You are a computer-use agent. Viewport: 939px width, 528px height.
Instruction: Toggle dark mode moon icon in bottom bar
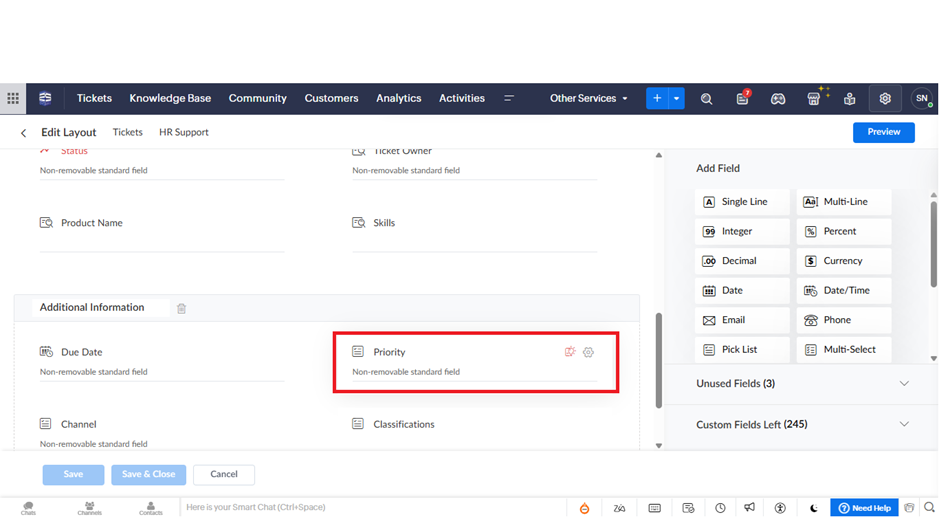(813, 508)
